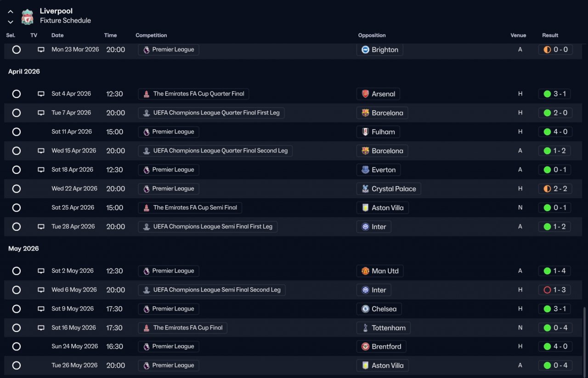
Task: Click the Man Utd club crest
Action: (365, 271)
